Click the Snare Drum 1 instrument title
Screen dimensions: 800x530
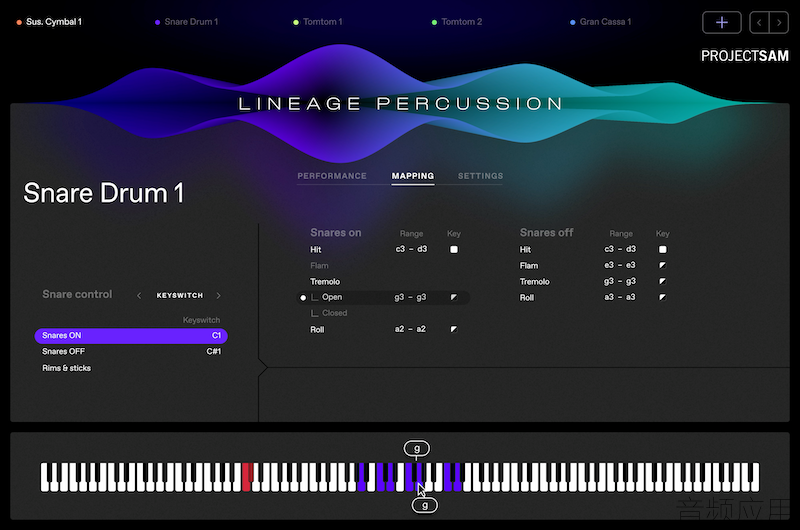coord(104,193)
